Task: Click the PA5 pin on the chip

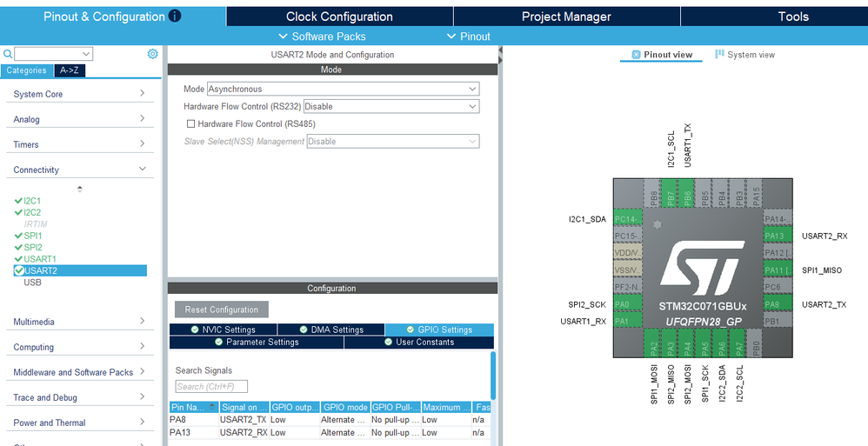Action: [704, 343]
